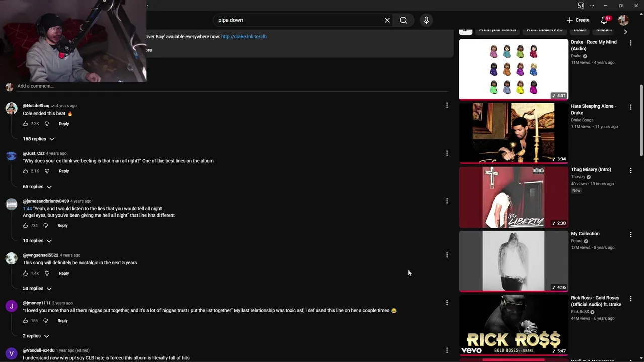This screenshot has height=362, width=644.
Task: Show more filter chips with the right arrow
Action: (x=625, y=32)
